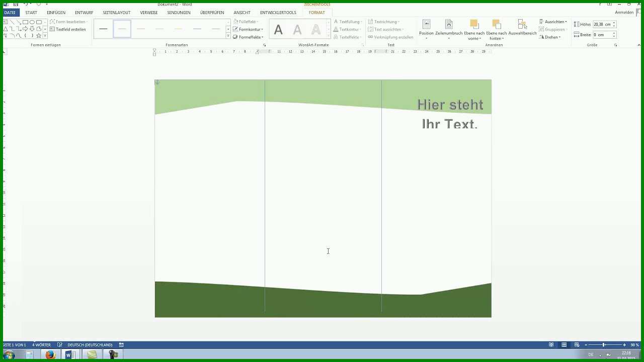This screenshot has width=644, height=362.
Task: Increase Höhe value with spinner up arrow
Action: coord(614,23)
